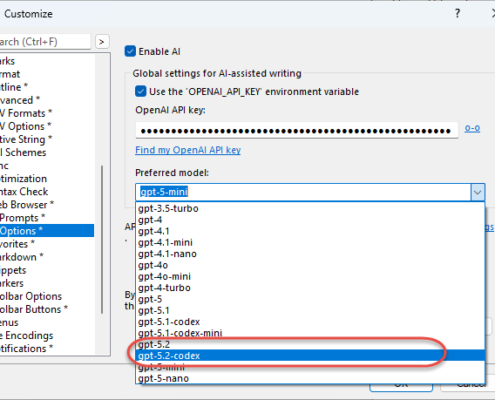Open the 'Find my OpenAI API key' link
495x400 pixels.
tap(188, 150)
